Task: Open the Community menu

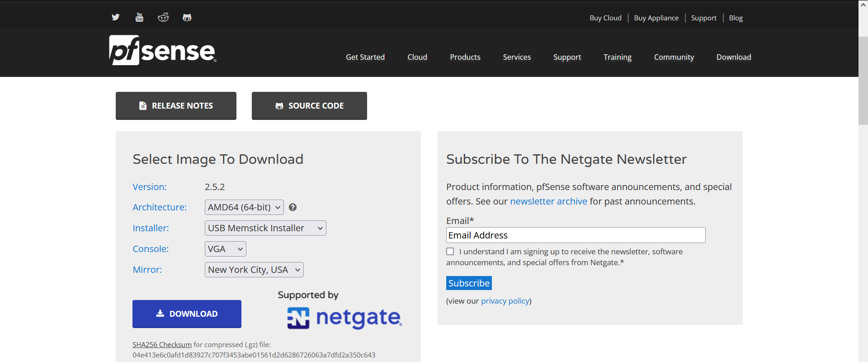Action: point(674,57)
